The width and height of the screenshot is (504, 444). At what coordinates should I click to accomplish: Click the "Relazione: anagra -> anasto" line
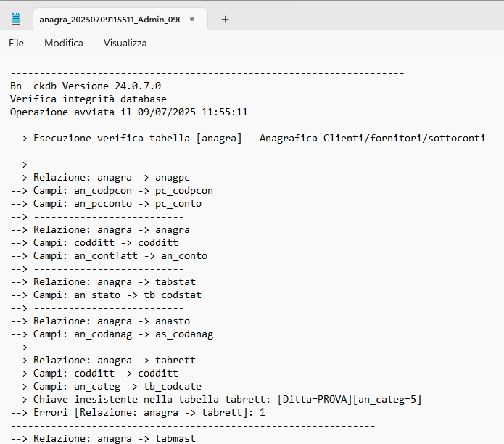(112, 321)
